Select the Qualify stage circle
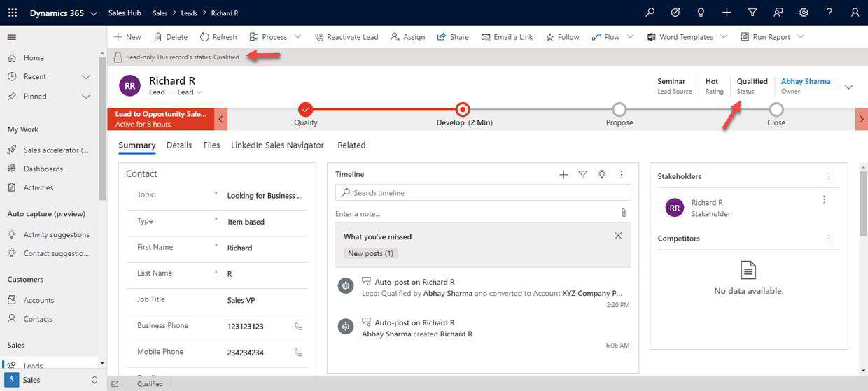Image resolution: width=868 pixels, height=391 pixels. [x=305, y=109]
